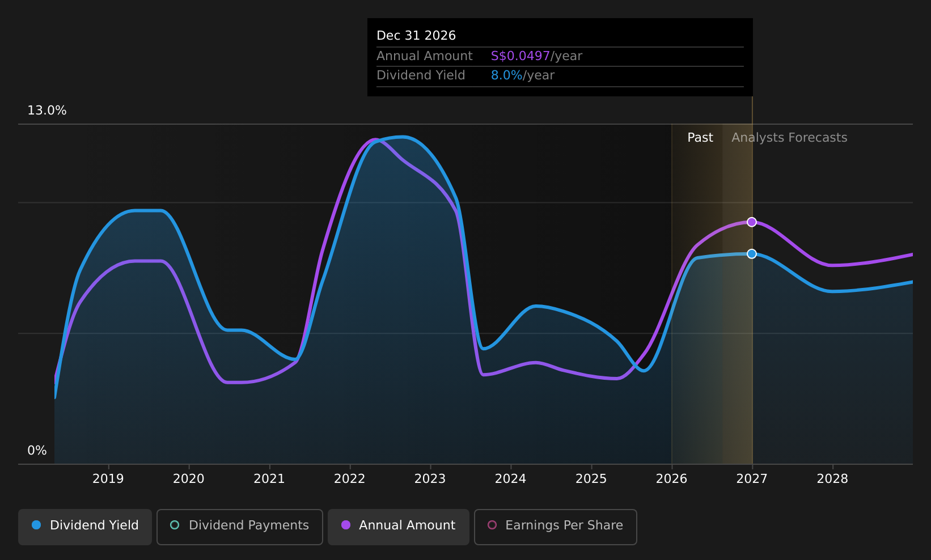The width and height of the screenshot is (931, 560).
Task: Click the Analysts Forecasts label
Action: (789, 138)
